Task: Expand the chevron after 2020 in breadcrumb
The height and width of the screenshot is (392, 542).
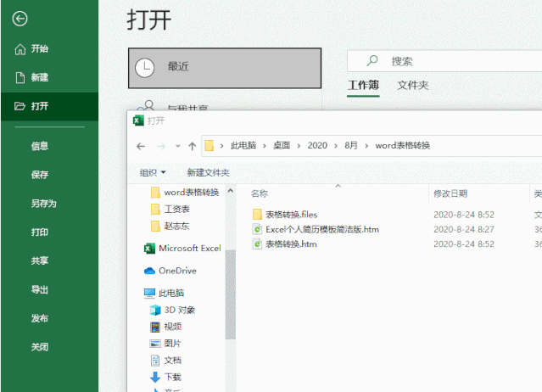Action: tap(336, 146)
